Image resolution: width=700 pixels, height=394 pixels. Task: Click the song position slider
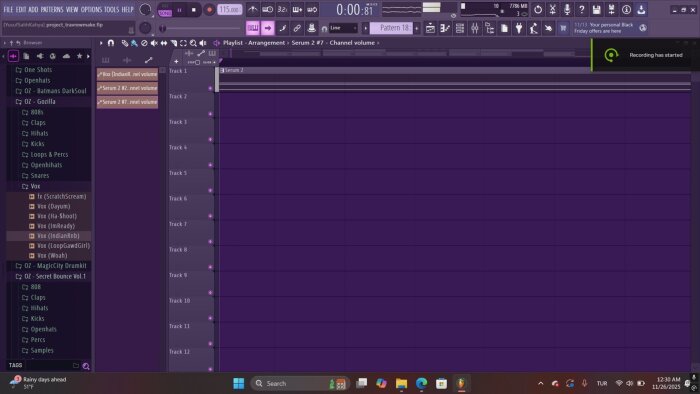pos(201,28)
